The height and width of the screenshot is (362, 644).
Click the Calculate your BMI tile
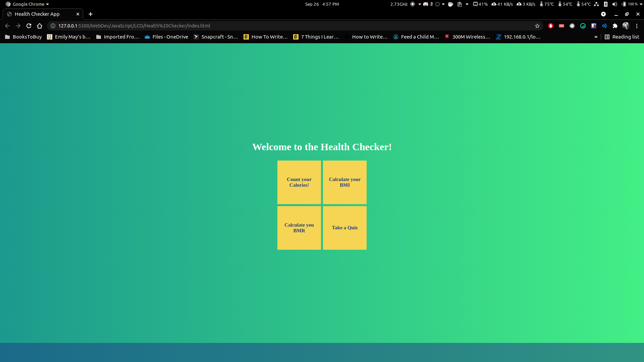pyautogui.click(x=344, y=182)
